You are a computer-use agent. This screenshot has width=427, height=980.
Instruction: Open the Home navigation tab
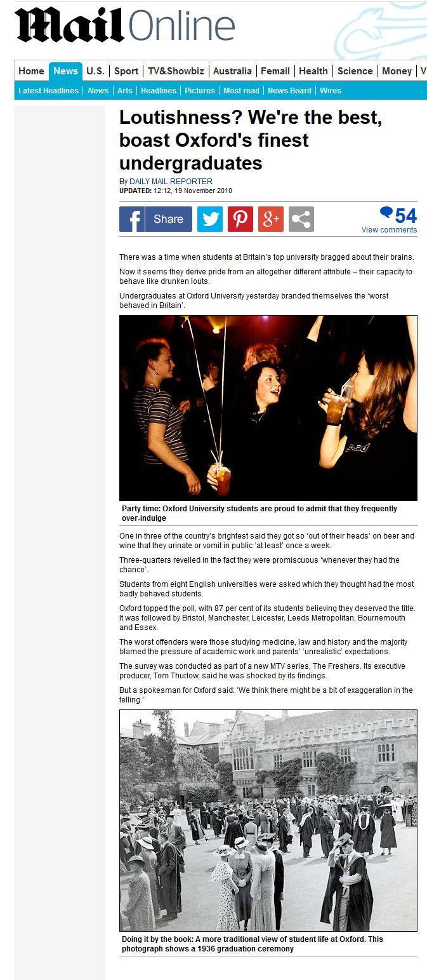(31, 71)
